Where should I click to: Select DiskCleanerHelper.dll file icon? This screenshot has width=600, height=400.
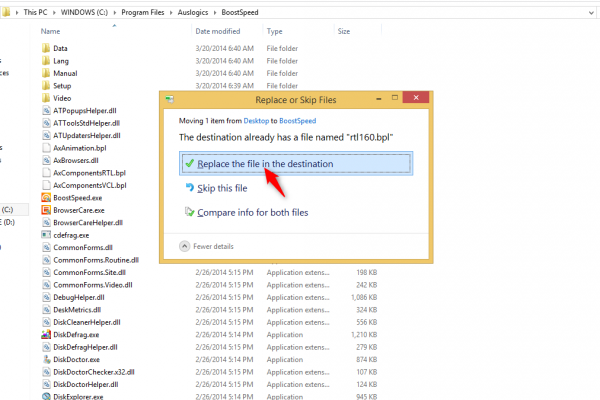coord(46,322)
